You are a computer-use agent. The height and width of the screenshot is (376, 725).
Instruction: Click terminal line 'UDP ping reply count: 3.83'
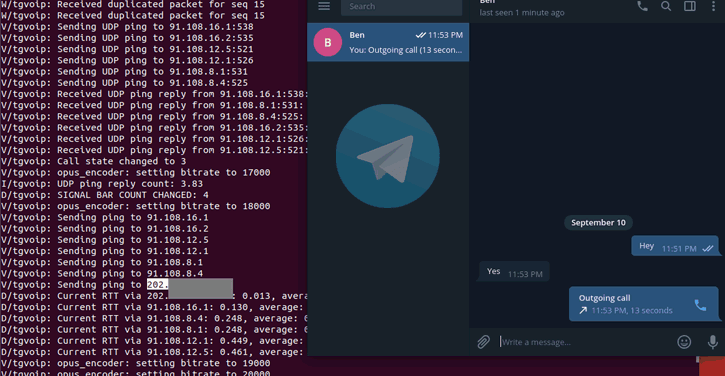coord(102,184)
